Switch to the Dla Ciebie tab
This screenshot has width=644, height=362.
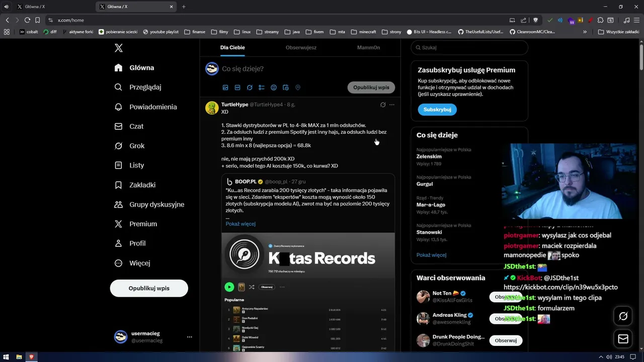232,47
